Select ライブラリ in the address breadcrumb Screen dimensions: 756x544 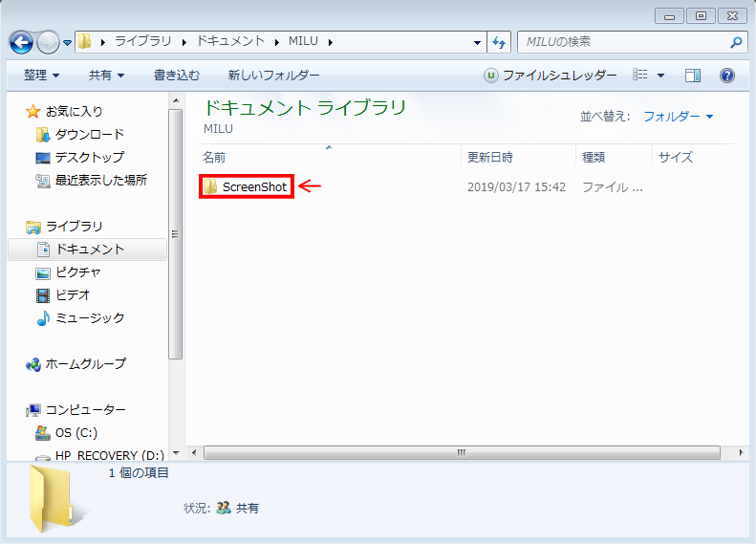pos(142,41)
